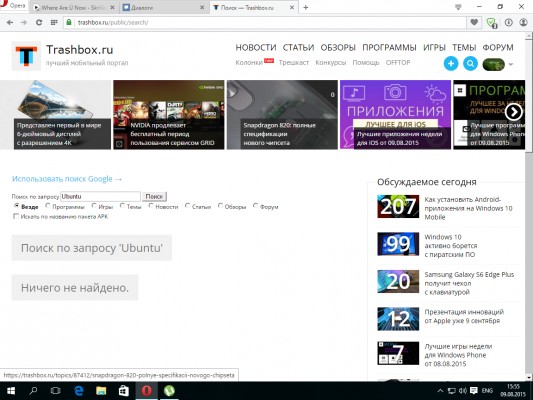
Task: Show hidden system tray icons chevron
Action: tap(440, 391)
